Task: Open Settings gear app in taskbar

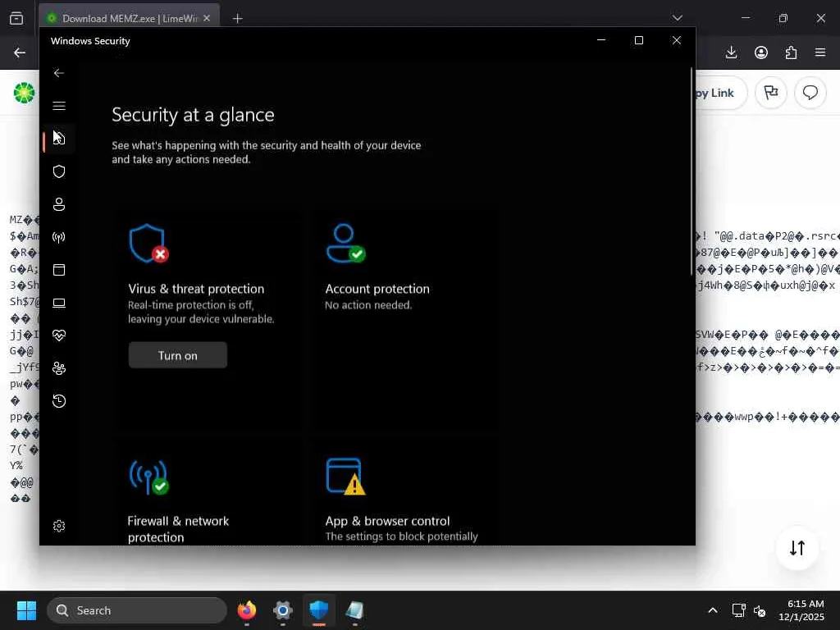Action: point(283,610)
